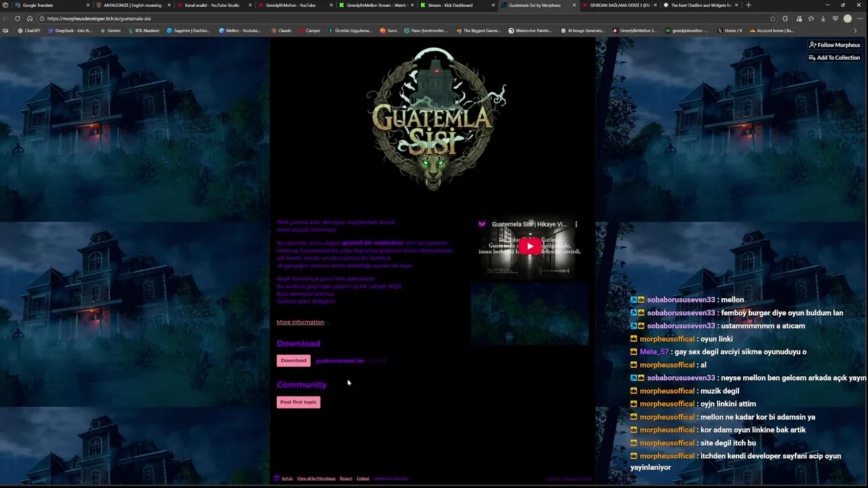Open the More information link

tap(300, 322)
